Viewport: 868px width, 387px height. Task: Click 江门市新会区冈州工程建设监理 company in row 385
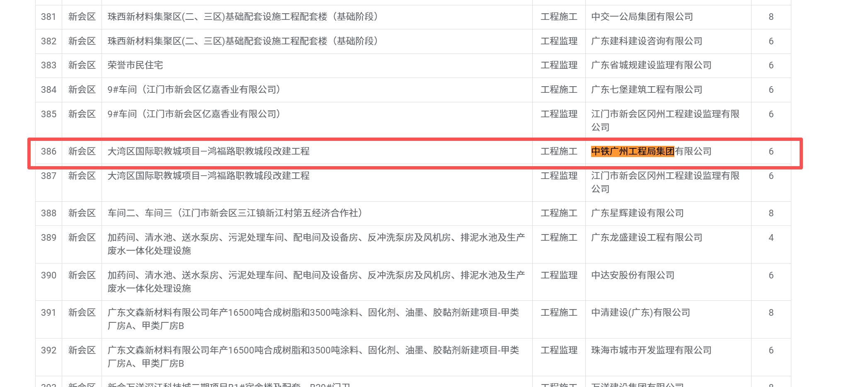point(665,121)
